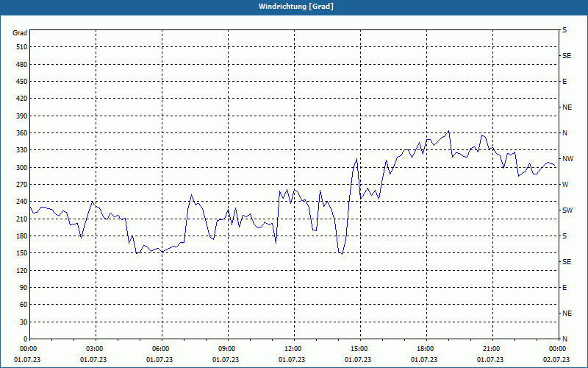
Task: Click the 90 degree axis label
Action: coord(24,288)
